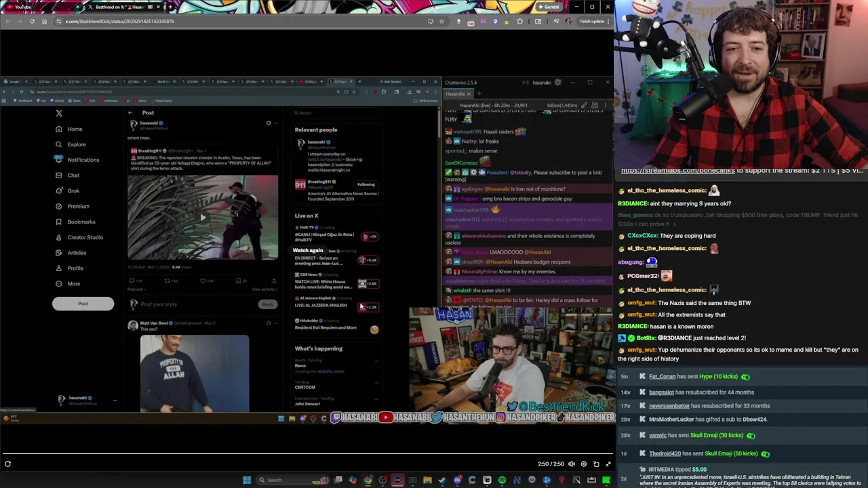Seek along the video progress bar

[307, 453]
